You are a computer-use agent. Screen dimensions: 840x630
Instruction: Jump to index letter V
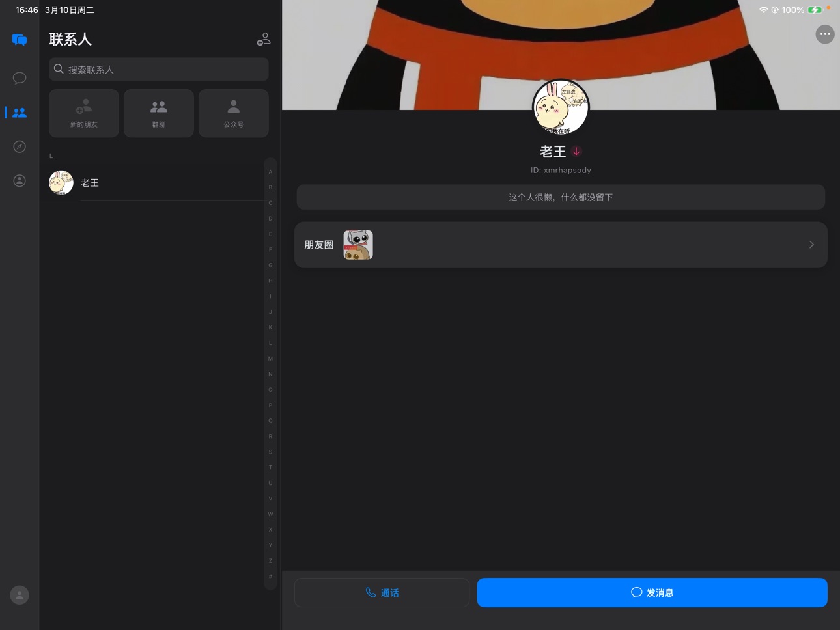tap(270, 499)
